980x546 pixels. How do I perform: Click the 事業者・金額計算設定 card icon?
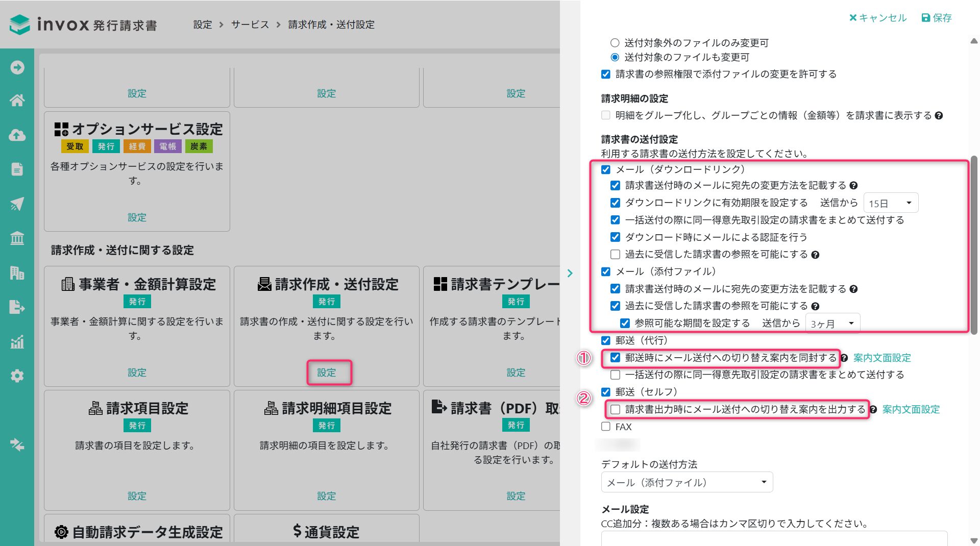tap(68, 284)
